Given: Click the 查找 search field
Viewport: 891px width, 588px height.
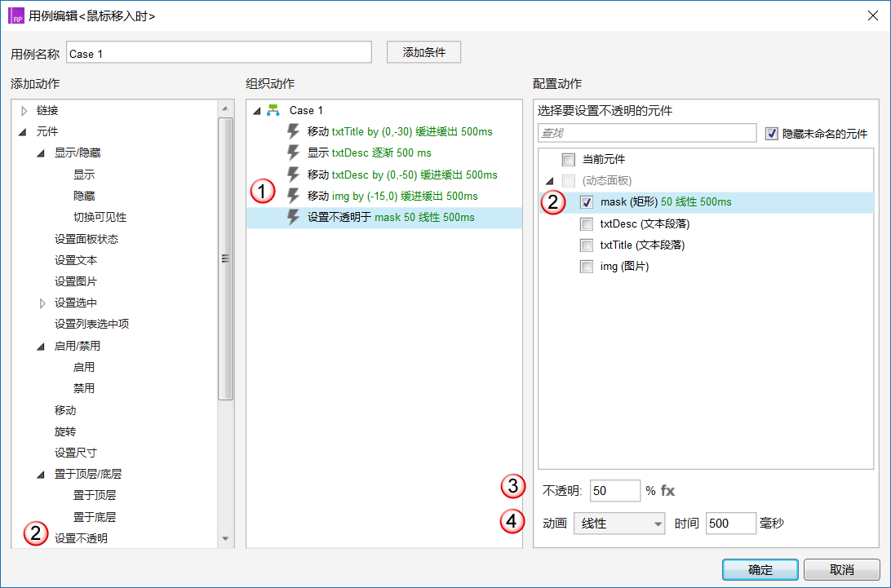Looking at the screenshot, I should 647,133.
